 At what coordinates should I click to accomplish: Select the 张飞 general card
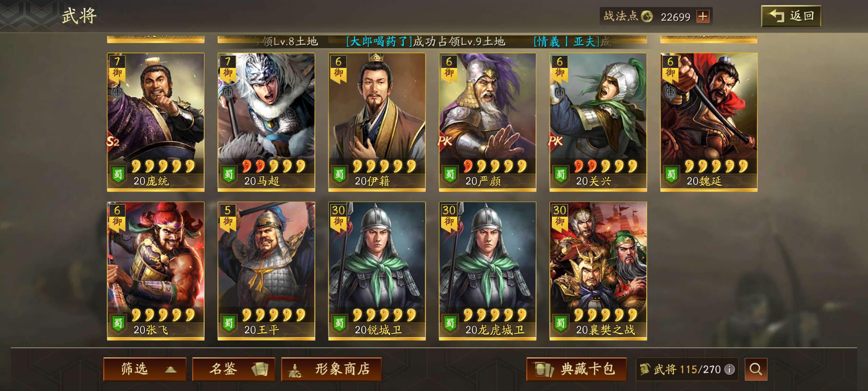(156, 271)
